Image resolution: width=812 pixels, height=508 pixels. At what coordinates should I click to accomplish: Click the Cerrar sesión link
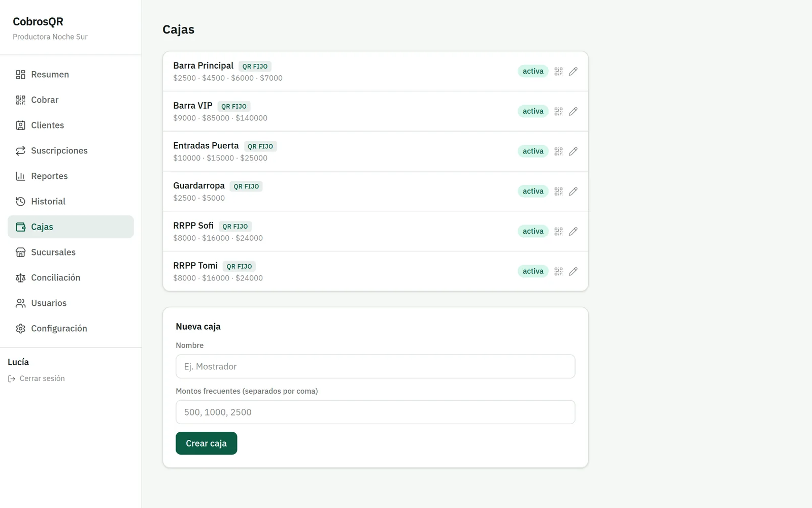(x=37, y=378)
